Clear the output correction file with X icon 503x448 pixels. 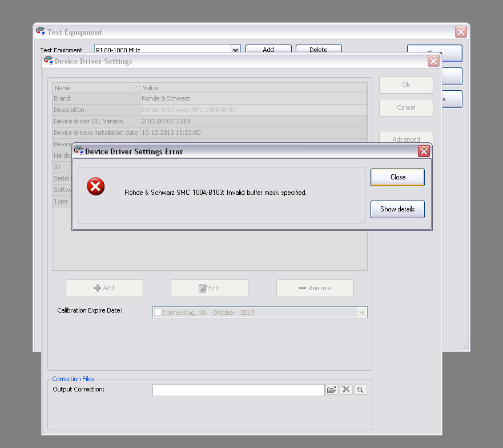coord(346,390)
